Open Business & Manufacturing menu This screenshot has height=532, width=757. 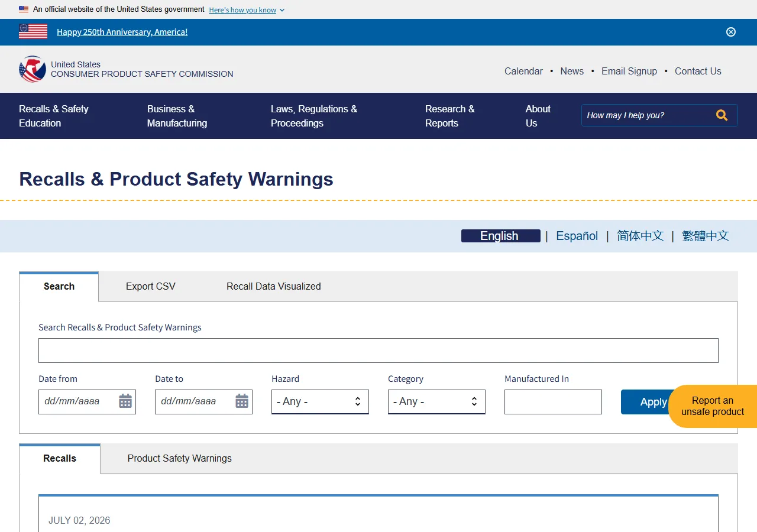[x=177, y=116]
